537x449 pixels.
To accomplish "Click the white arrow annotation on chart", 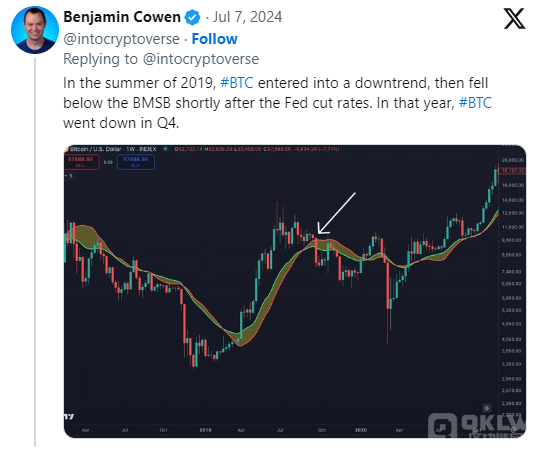I will tap(336, 213).
